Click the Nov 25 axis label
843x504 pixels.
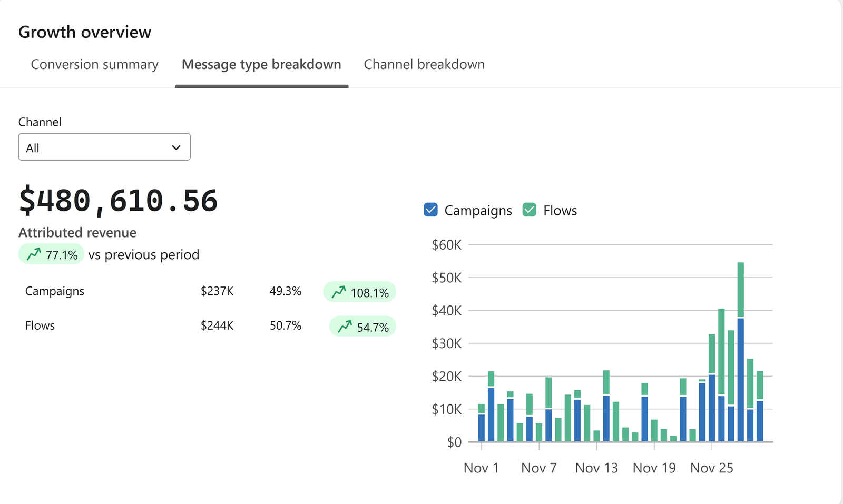711,468
